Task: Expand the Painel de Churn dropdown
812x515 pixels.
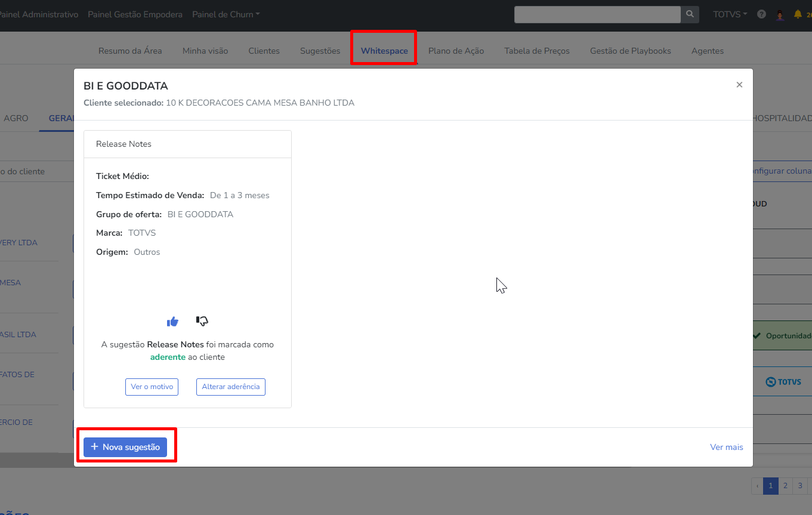Action: (226, 14)
